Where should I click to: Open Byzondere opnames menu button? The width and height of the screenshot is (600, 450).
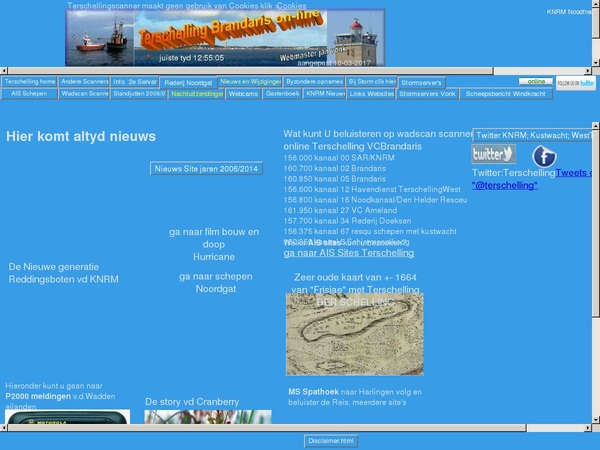[x=315, y=82]
